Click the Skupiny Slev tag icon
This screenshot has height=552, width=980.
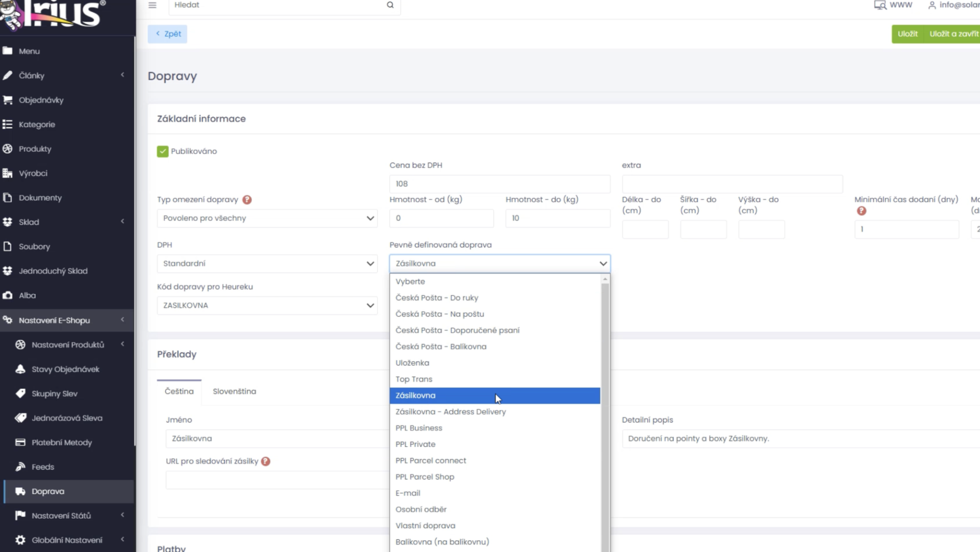point(20,394)
